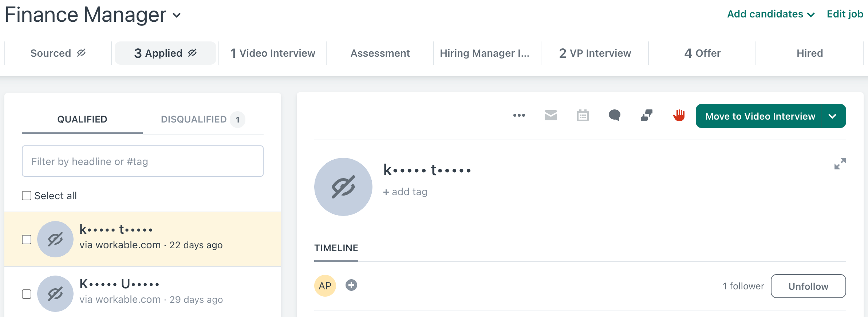The height and width of the screenshot is (317, 868).
Task: Expand arrow beside Move to Video Interview
Action: (x=832, y=116)
